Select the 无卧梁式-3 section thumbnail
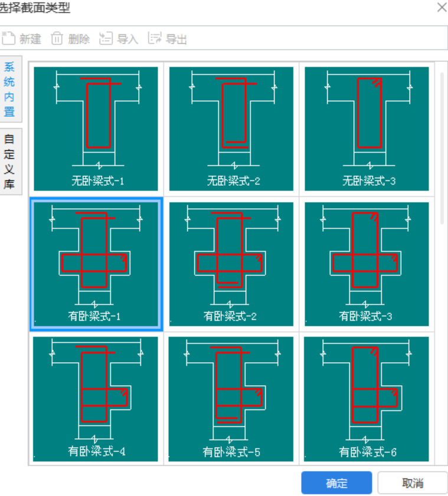 pos(367,129)
